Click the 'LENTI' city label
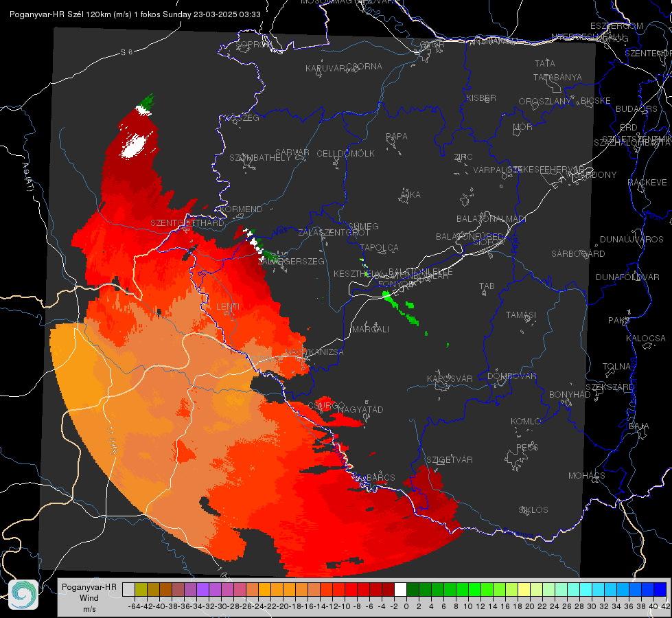672x618 pixels. click(228, 307)
